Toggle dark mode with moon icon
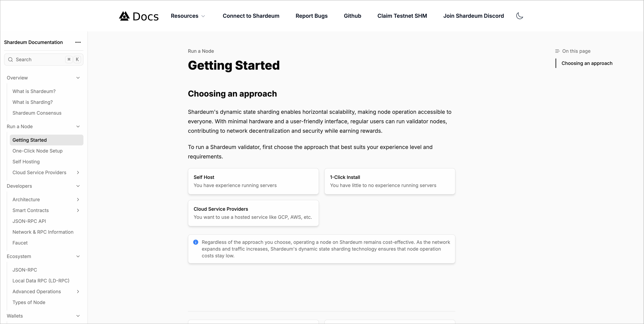644x324 pixels. (x=520, y=16)
